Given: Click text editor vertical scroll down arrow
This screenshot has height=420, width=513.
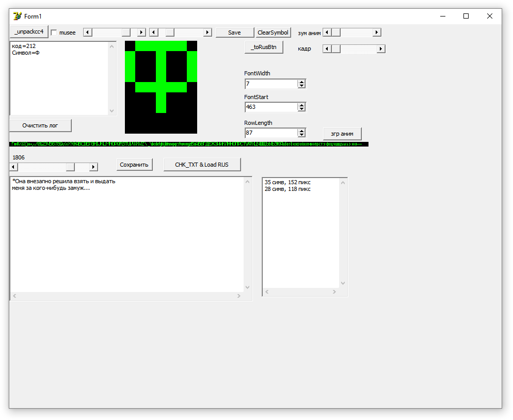Looking at the screenshot, I should [248, 287].
